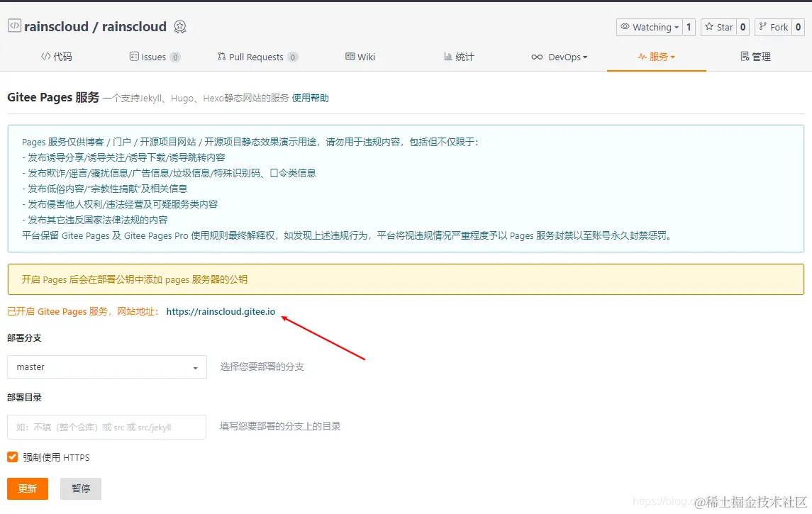Open the 管理 tab

point(755,57)
